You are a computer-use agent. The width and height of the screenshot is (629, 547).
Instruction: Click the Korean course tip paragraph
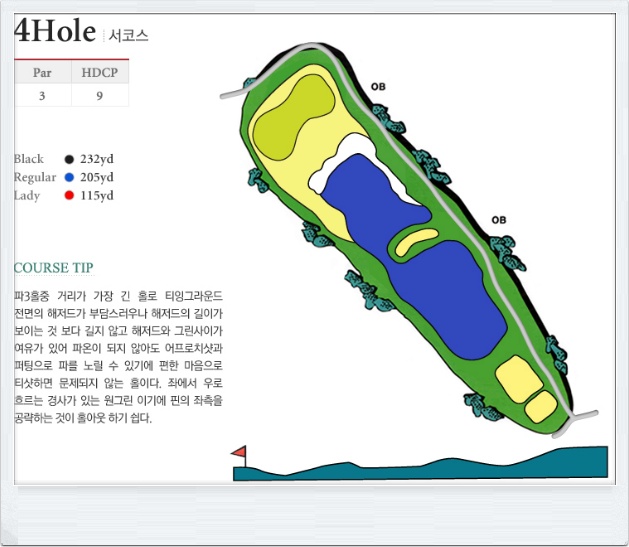(118, 358)
